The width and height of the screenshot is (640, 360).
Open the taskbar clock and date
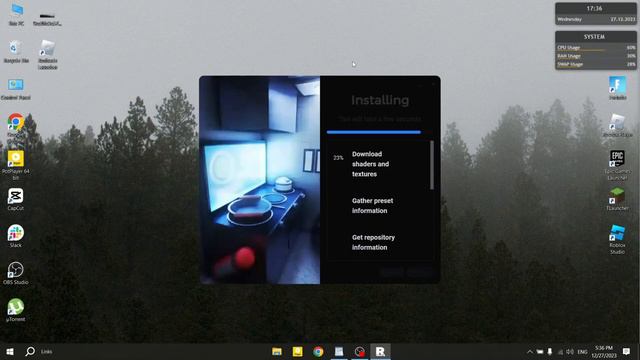point(604,351)
